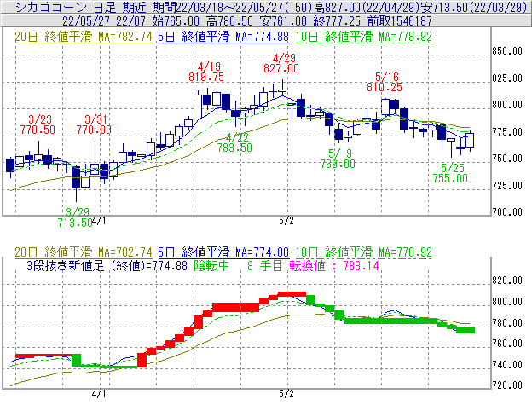
Task: Open the 5日 MA=774.88 legend above the line-break chart
Action: click(223, 252)
